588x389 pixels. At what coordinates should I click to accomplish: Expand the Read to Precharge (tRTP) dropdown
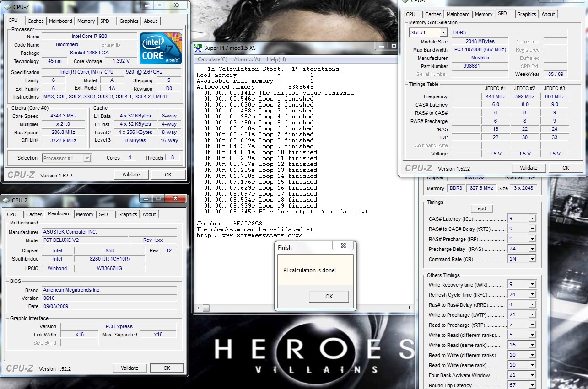click(532, 325)
